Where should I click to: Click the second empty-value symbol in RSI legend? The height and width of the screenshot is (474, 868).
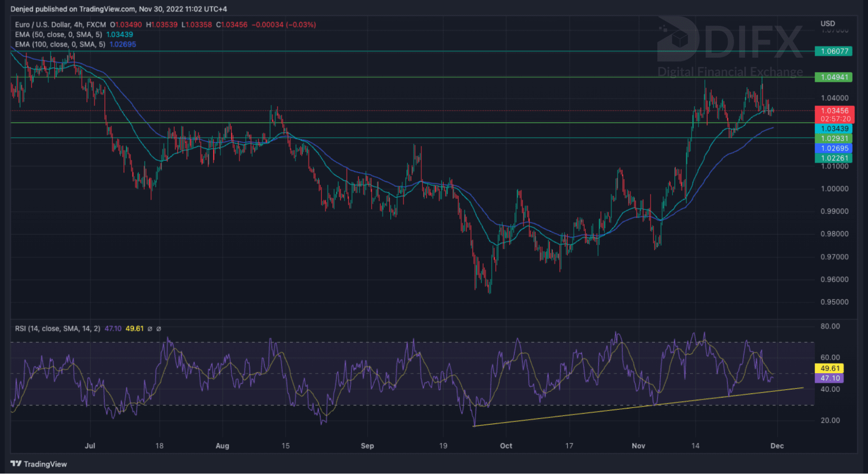pyautogui.click(x=159, y=329)
